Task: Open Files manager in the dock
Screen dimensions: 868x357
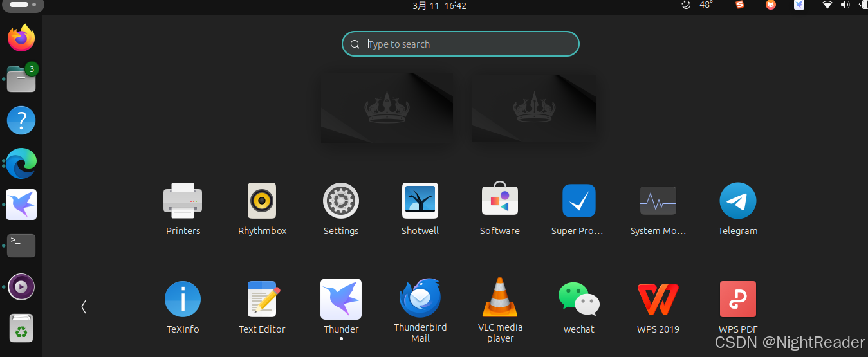Action: coord(21,79)
